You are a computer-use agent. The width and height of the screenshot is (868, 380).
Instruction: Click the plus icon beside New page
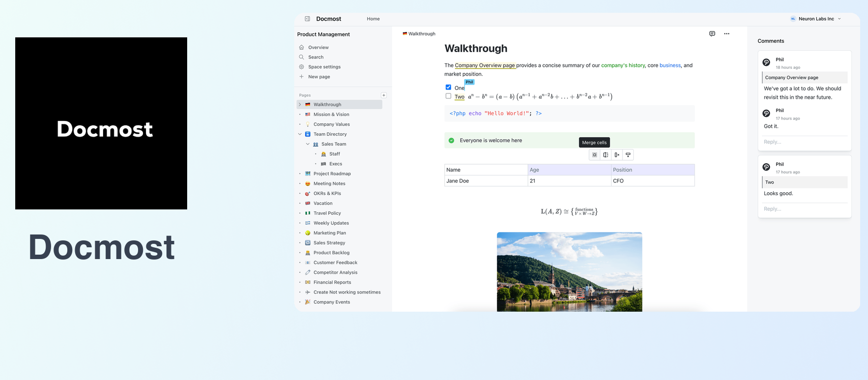coord(302,77)
